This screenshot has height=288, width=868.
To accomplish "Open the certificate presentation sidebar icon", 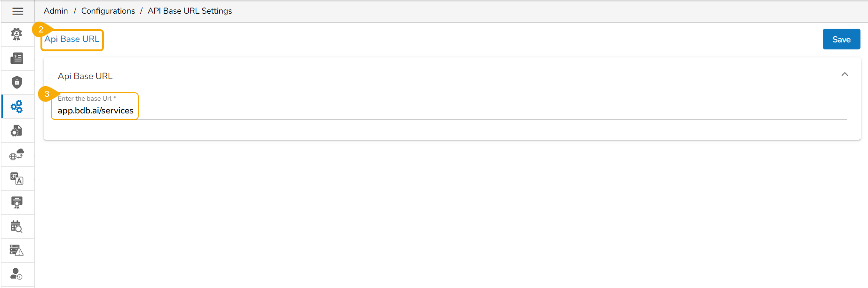I will pyautogui.click(x=16, y=203).
